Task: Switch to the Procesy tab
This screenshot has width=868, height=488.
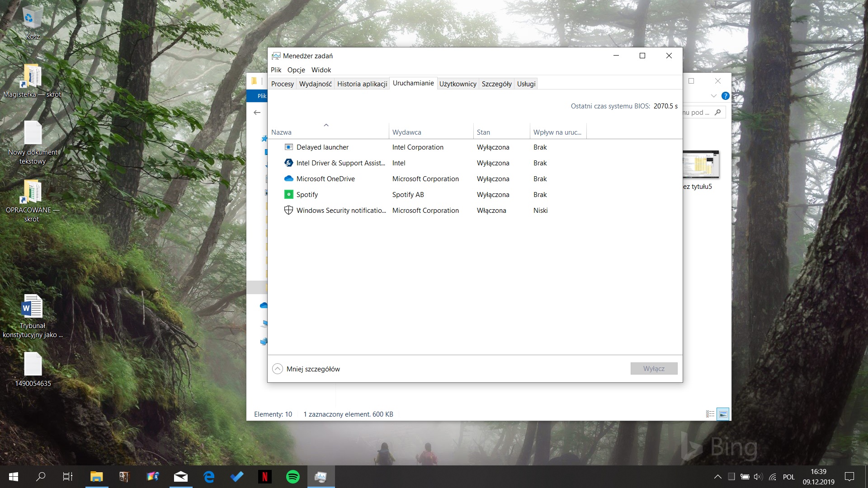Action: pyautogui.click(x=282, y=84)
